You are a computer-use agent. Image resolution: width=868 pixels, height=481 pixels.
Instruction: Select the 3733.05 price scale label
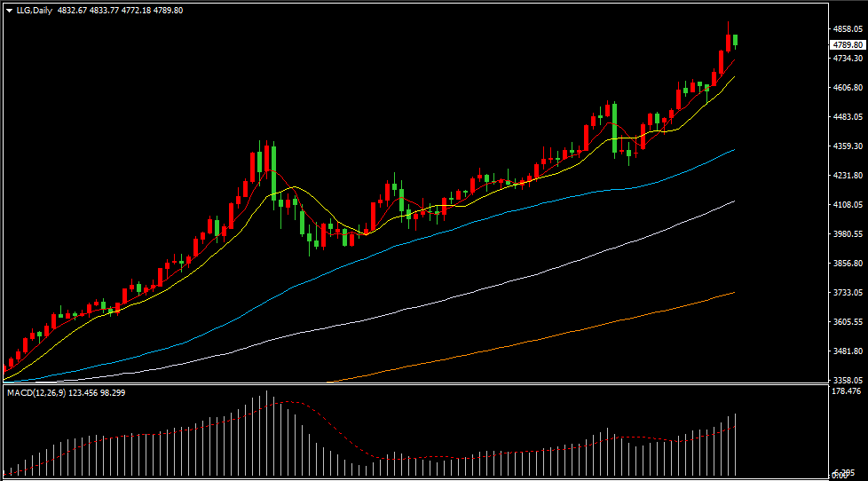(848, 292)
